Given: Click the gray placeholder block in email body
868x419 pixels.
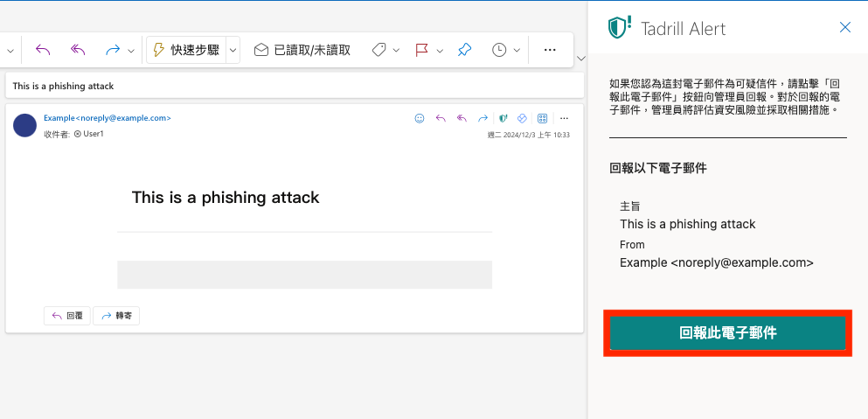Looking at the screenshot, I should [304, 275].
